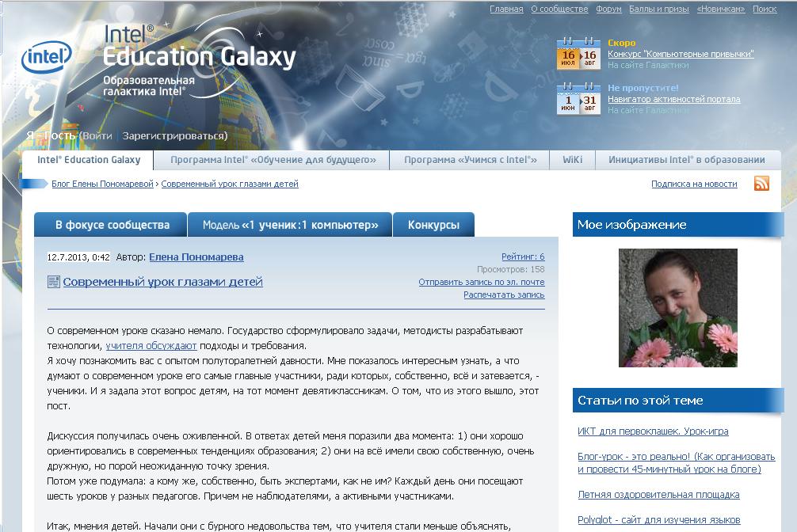The image size is (797, 532).
Task: Click the Просмотров: 158 text
Action: click(510, 269)
